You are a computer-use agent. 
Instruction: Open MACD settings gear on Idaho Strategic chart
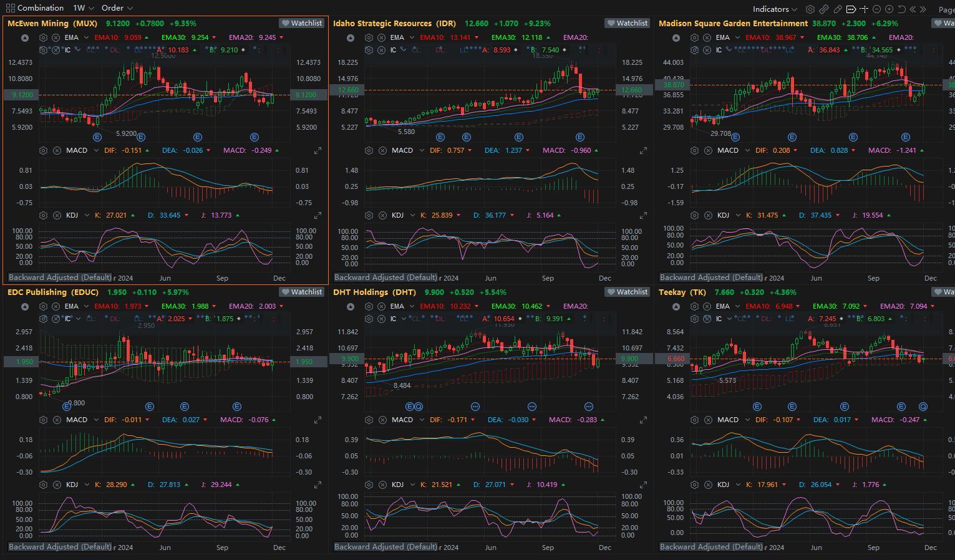click(x=369, y=150)
